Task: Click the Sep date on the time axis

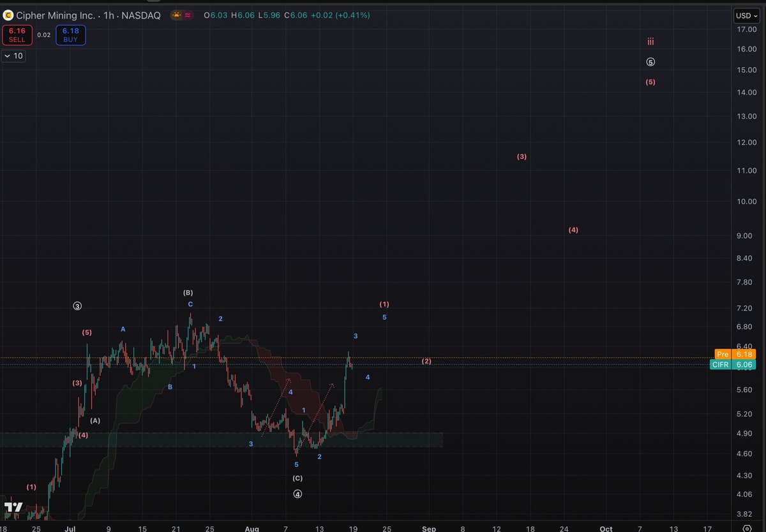Action: click(x=429, y=529)
